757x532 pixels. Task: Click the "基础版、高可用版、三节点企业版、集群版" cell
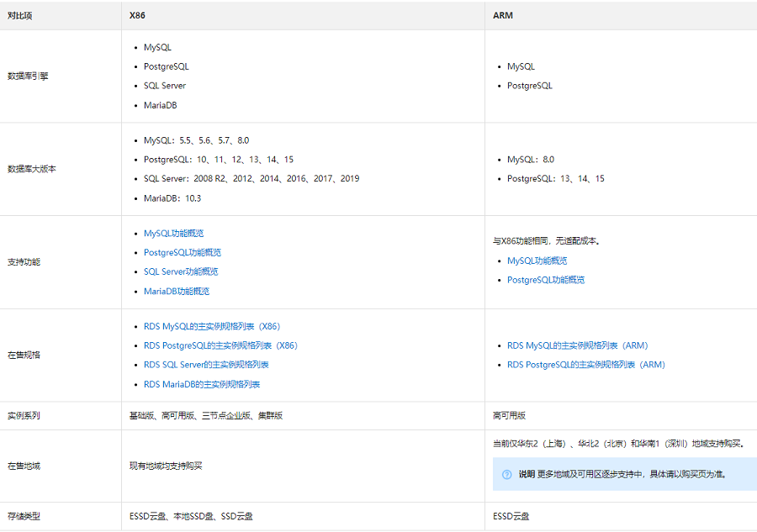tap(206, 416)
